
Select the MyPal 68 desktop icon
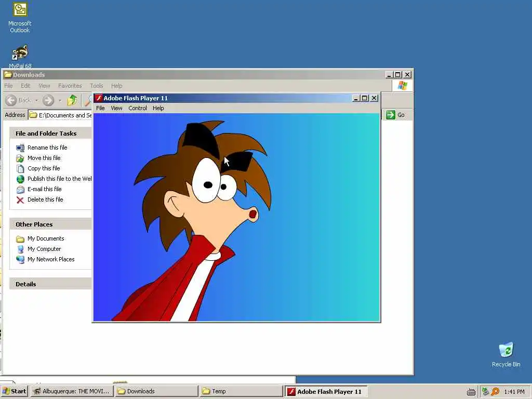20,57
